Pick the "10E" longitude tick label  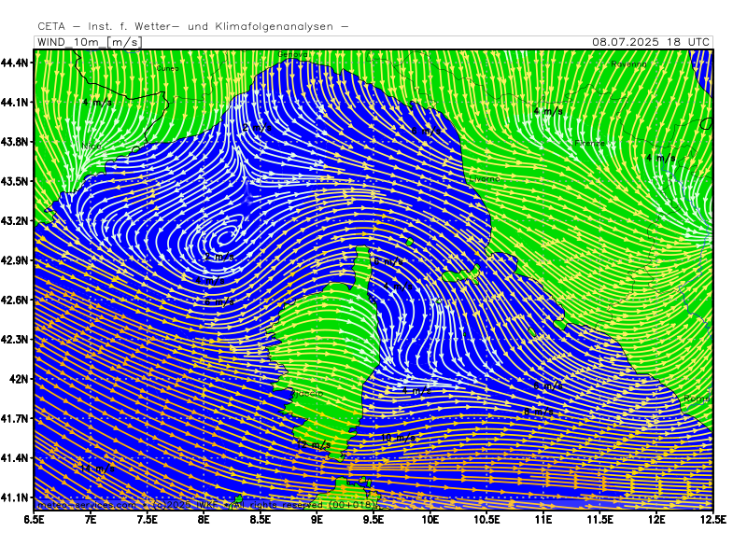coord(430,519)
